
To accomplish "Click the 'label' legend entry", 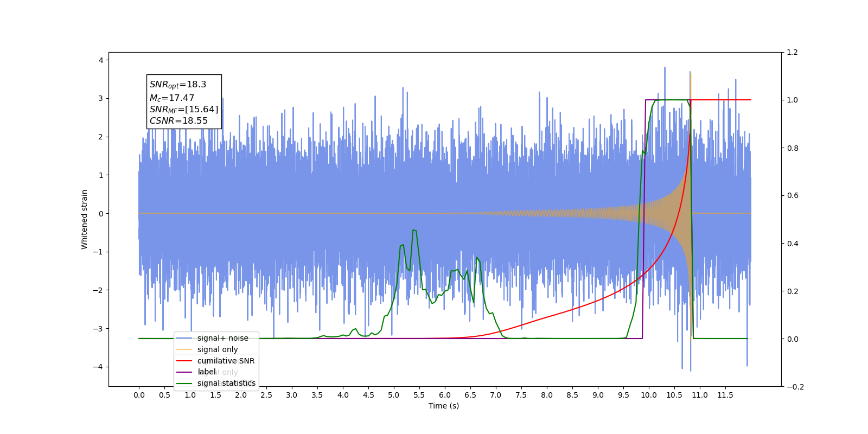I will 206,372.
